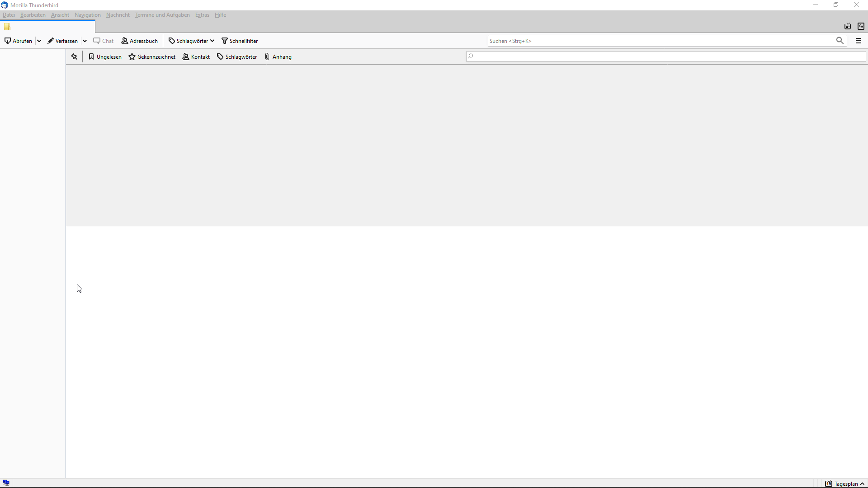Viewport: 868px width, 488px height.
Task: Open the Extras menu
Action: (x=202, y=15)
